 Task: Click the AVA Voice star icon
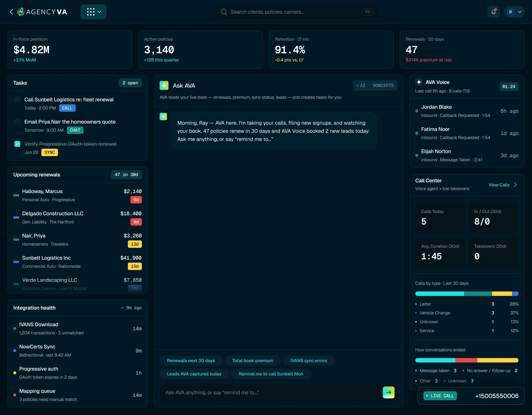tap(419, 82)
